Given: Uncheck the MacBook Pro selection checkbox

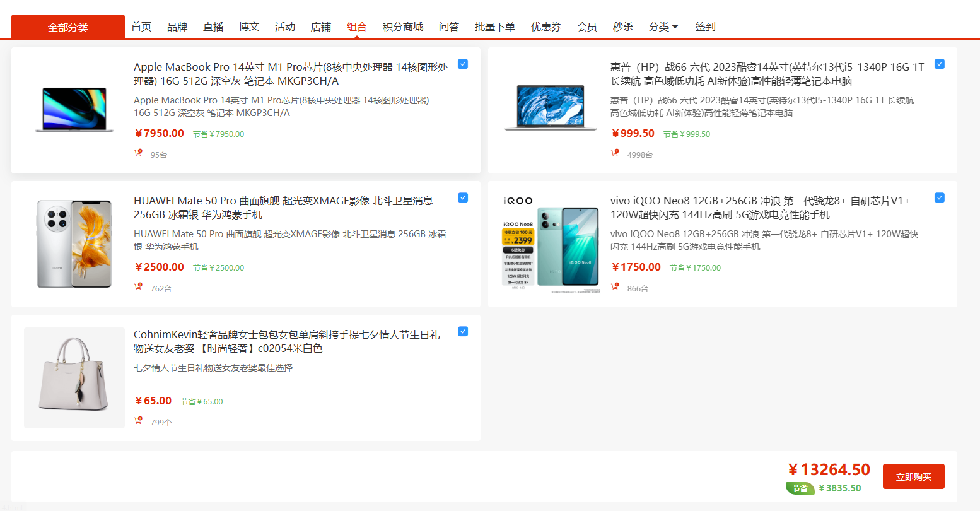Looking at the screenshot, I should [462, 64].
